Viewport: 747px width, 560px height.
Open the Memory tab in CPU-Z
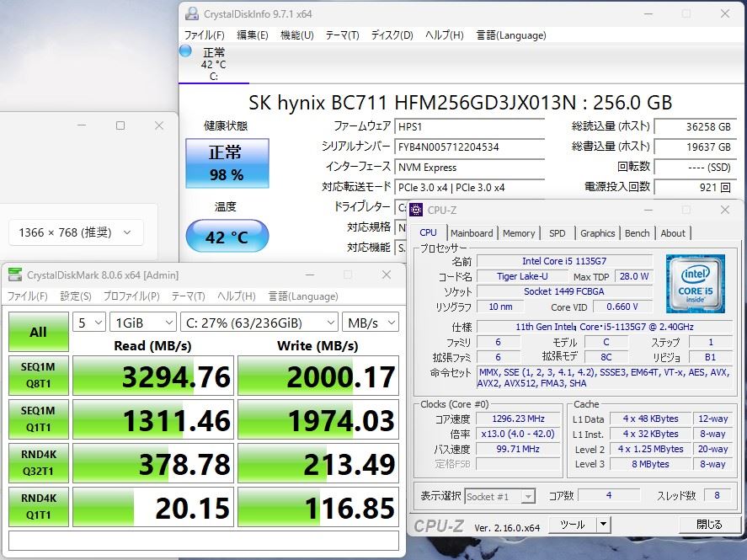[519, 233]
